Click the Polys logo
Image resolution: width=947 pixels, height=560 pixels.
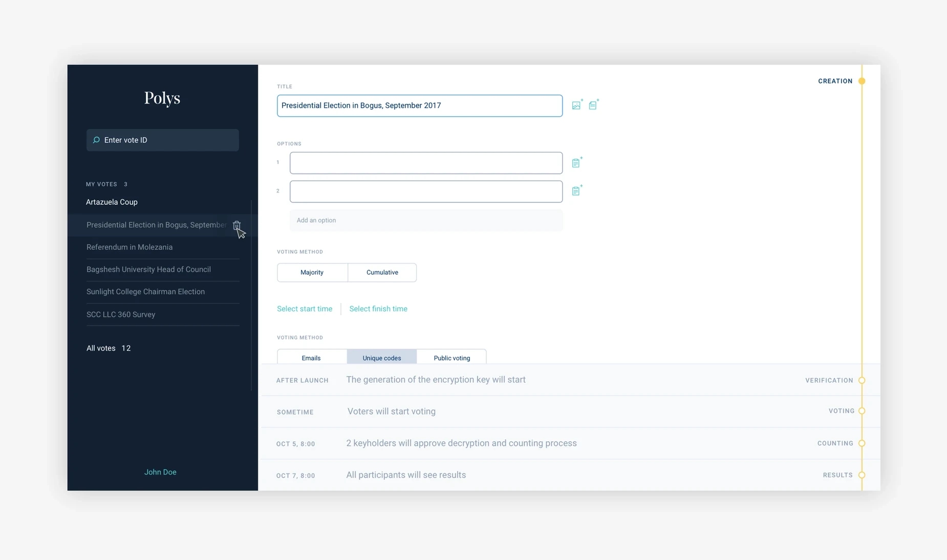[x=162, y=97]
